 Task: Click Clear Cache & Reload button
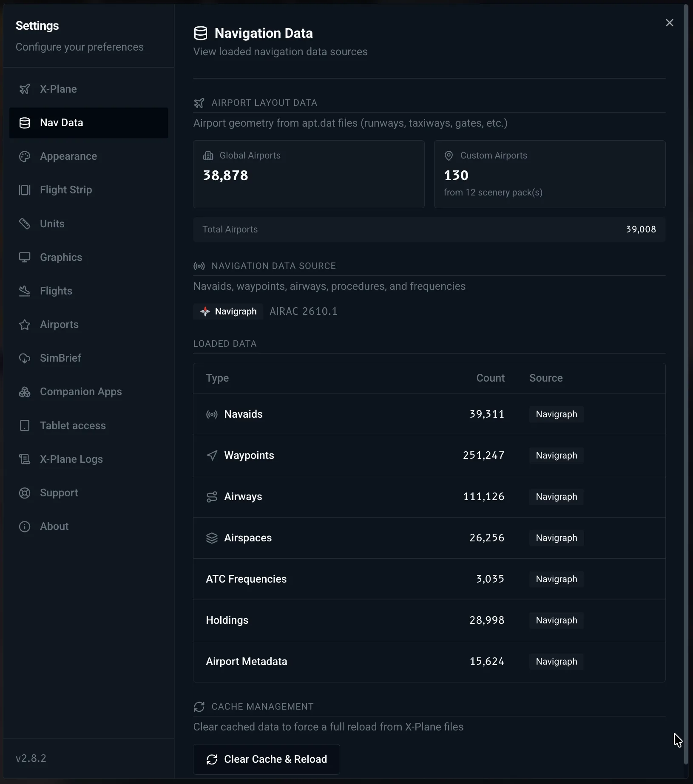(267, 759)
